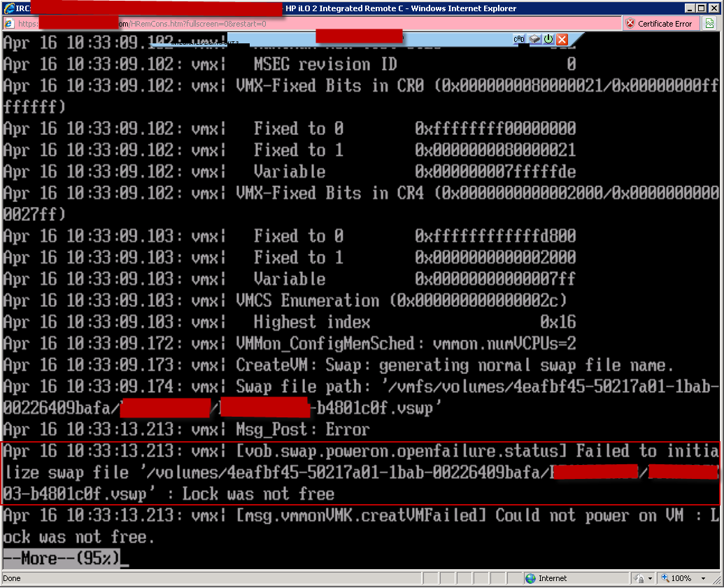This screenshot has width=724, height=588.
Task: Click the page favicon in address bar
Action: (9, 24)
